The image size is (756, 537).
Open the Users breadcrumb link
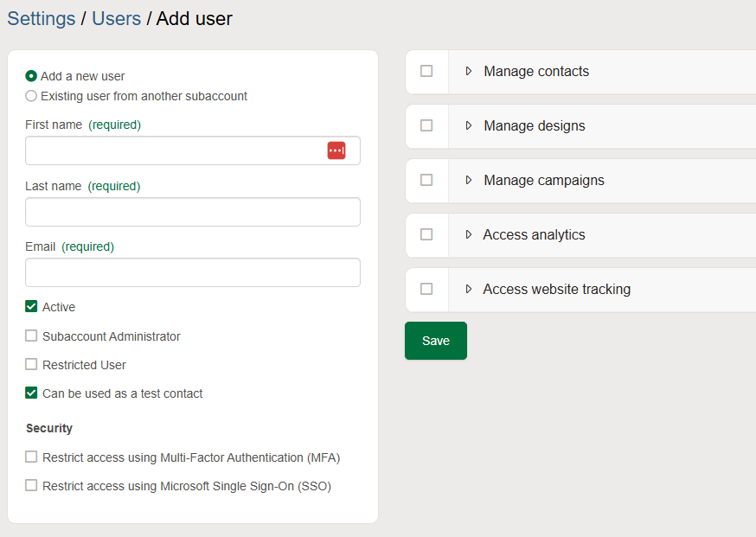tap(116, 18)
